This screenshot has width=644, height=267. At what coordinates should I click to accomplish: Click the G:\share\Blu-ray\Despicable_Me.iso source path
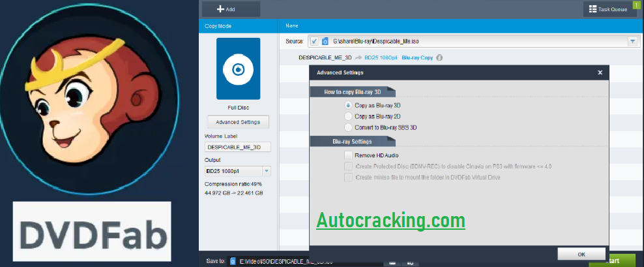[x=376, y=41]
